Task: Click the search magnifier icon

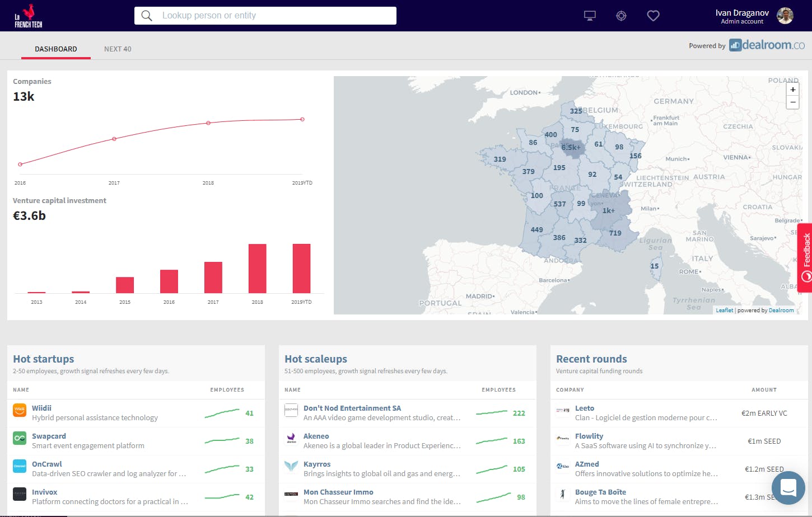Action: 146,15
